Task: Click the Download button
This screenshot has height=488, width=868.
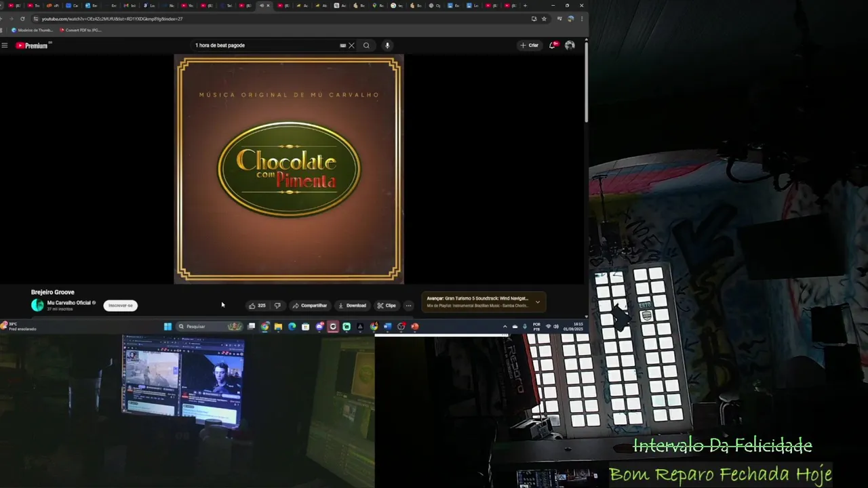Action: pyautogui.click(x=352, y=306)
